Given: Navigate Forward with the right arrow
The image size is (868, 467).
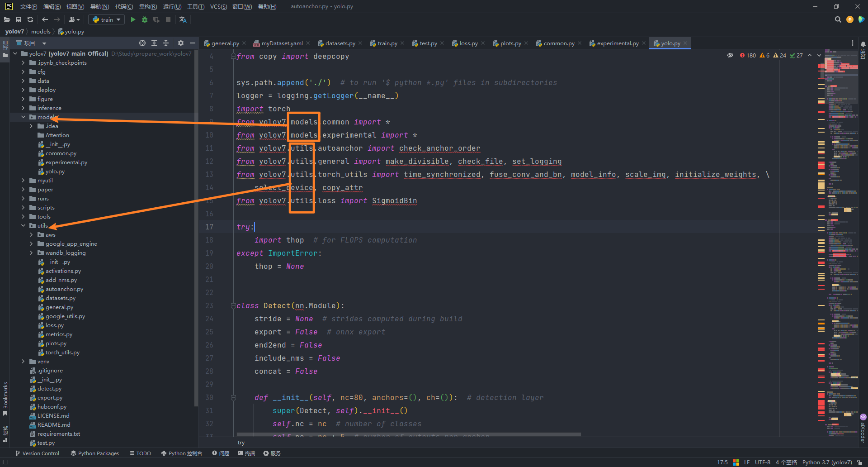Looking at the screenshot, I should (57, 19).
